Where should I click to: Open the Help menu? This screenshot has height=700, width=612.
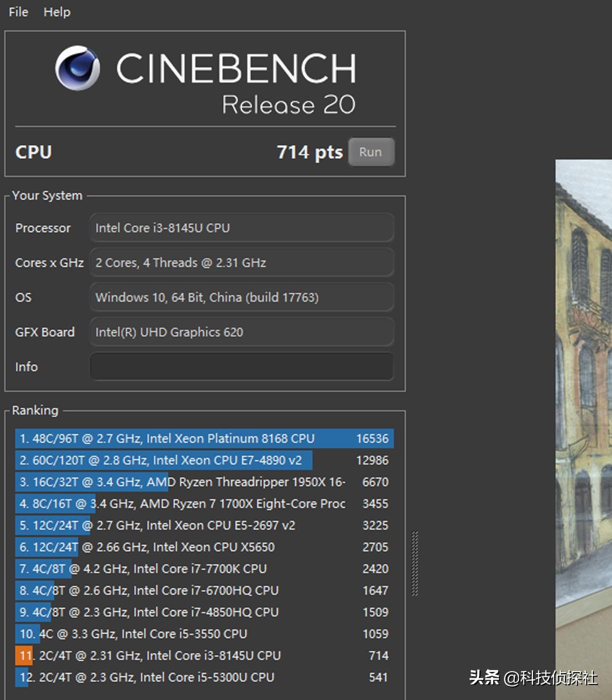coord(56,12)
